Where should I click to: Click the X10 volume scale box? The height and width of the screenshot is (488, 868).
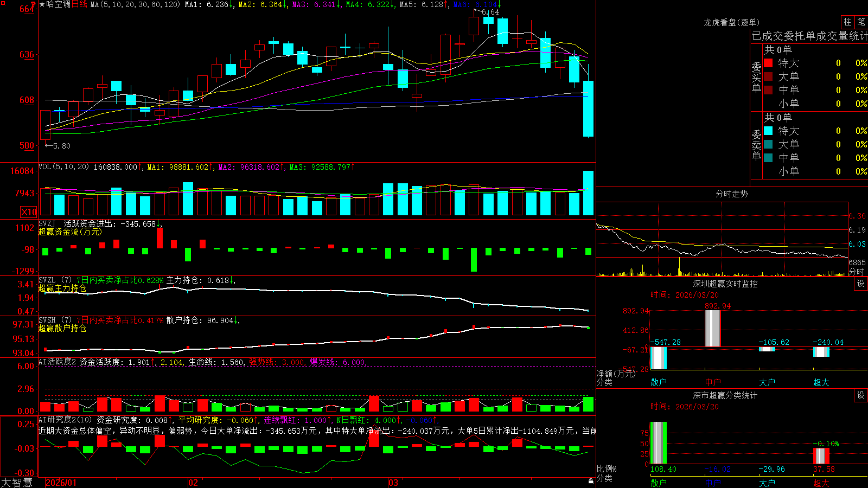29,212
